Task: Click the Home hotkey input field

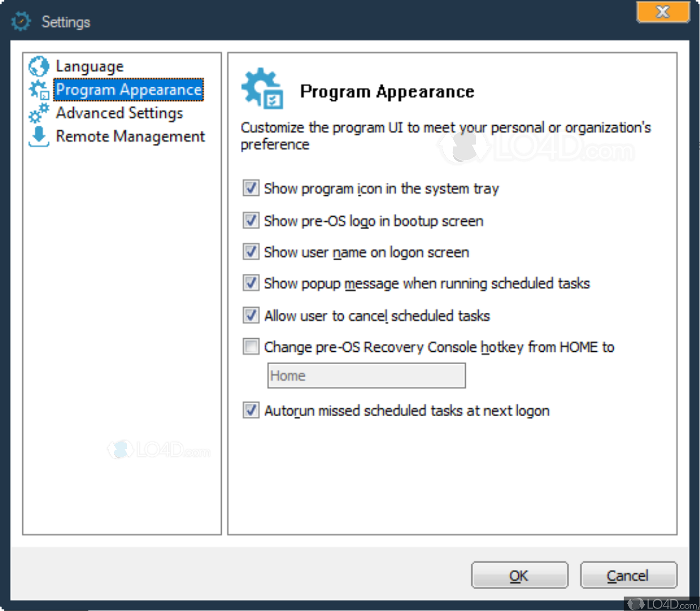Action: click(x=366, y=375)
